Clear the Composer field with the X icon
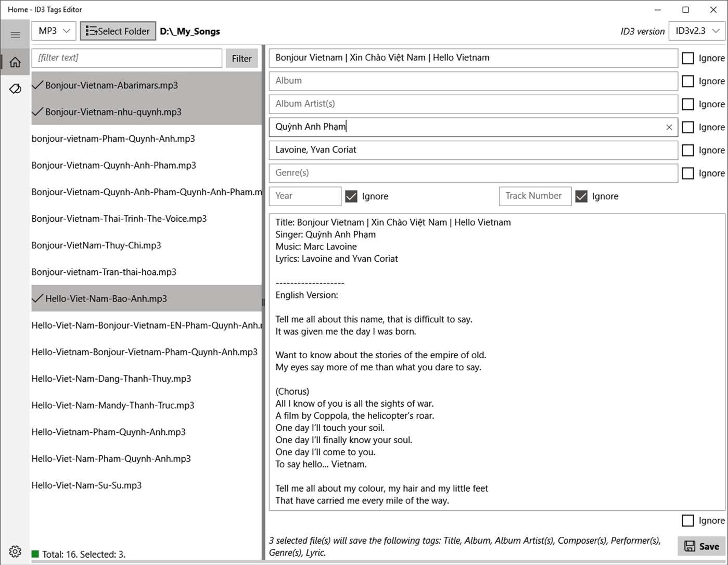The width and height of the screenshot is (728, 565). tap(669, 127)
